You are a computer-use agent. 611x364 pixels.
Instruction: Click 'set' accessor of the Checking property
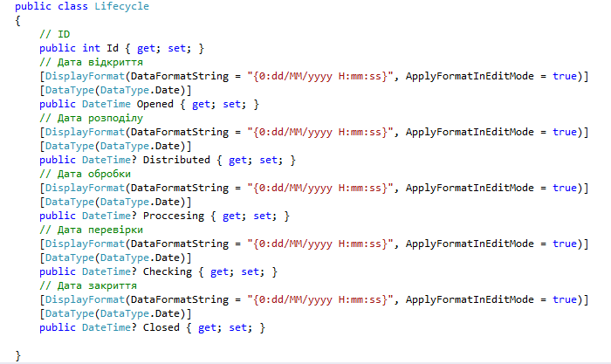coord(251,272)
